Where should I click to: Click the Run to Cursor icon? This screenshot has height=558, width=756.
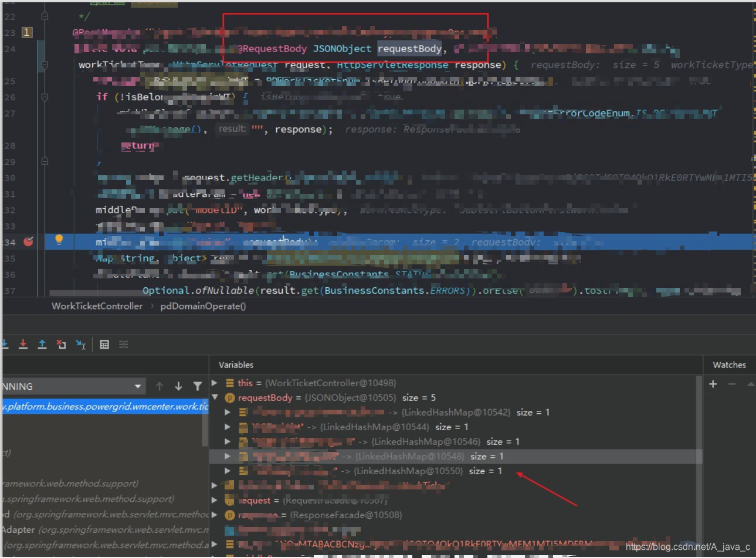tap(81, 344)
